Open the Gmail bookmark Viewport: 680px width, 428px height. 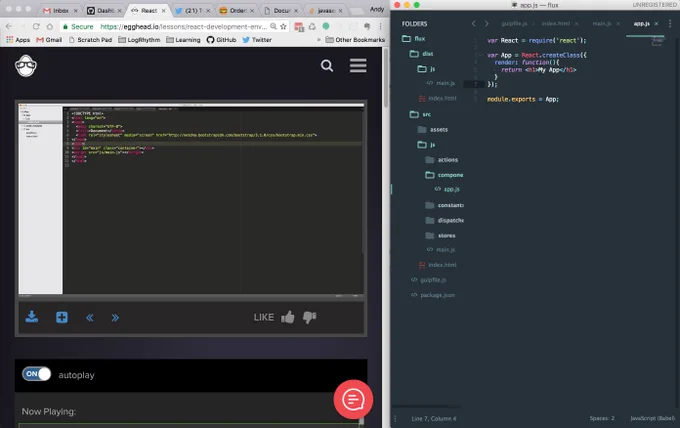(x=49, y=39)
